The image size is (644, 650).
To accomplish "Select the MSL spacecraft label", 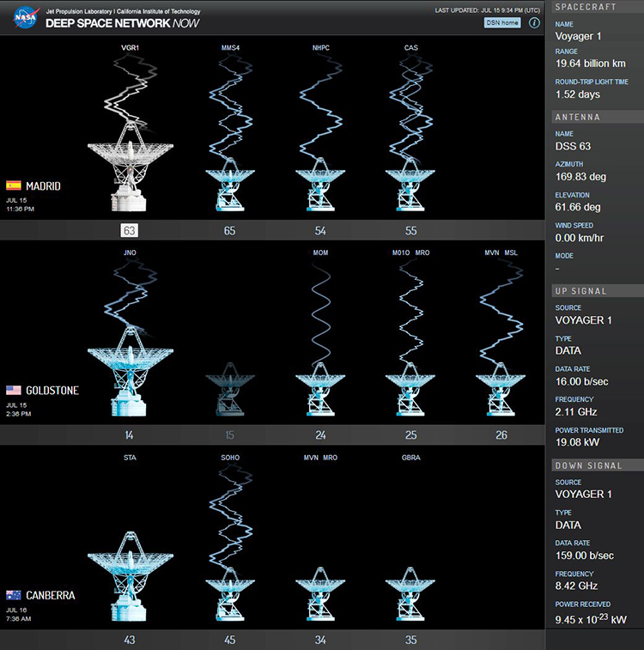I will 511,252.
